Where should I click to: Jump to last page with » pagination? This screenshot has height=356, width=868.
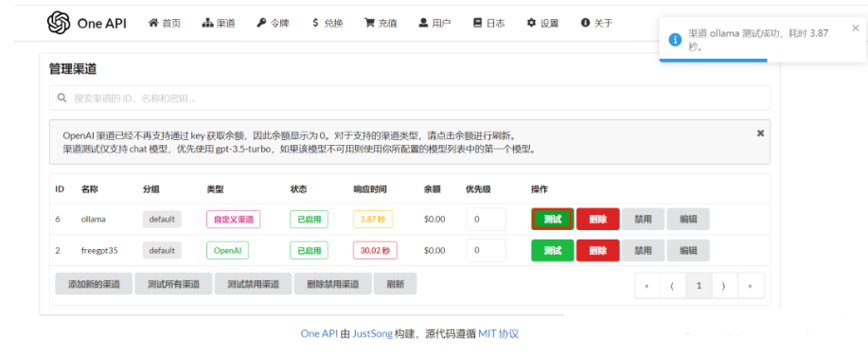(750, 286)
